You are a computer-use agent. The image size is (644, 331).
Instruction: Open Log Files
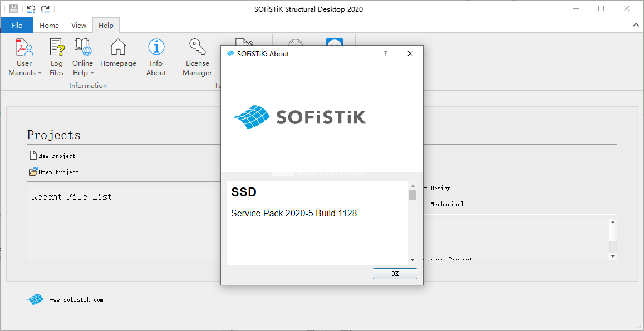click(57, 57)
